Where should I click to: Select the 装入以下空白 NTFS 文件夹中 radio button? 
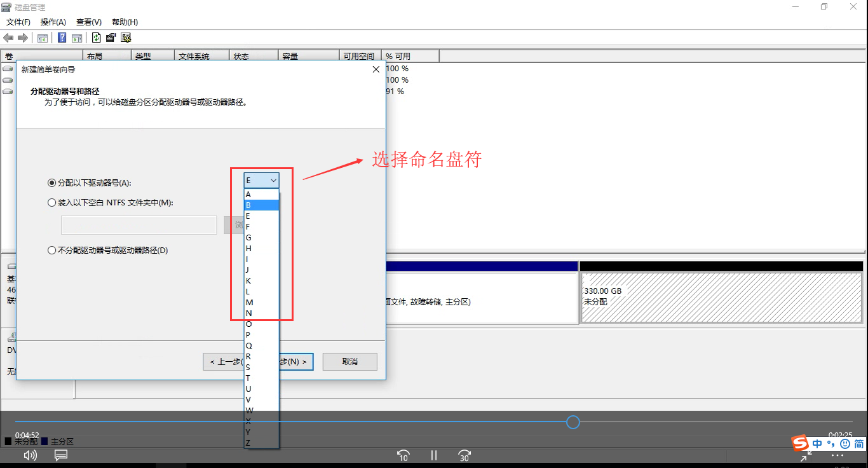pyautogui.click(x=51, y=203)
